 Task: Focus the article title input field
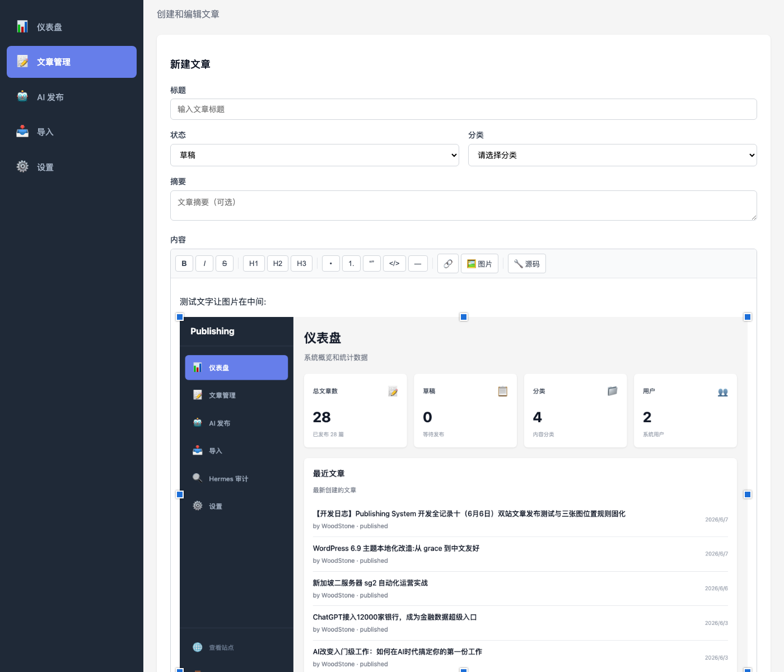point(464,109)
